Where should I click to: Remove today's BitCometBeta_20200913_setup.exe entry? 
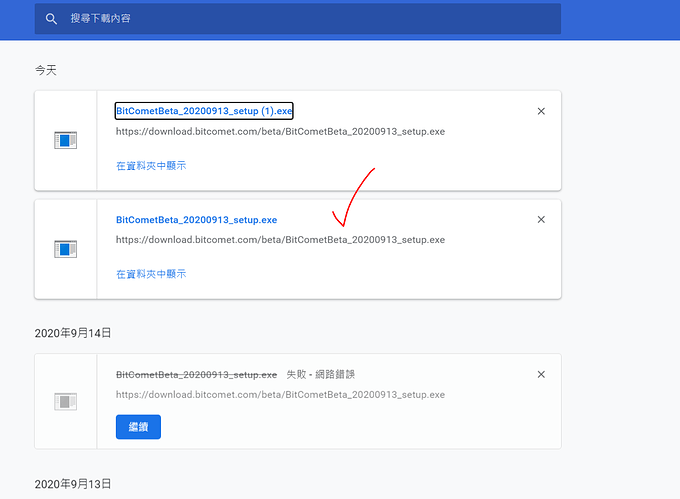pos(541,220)
